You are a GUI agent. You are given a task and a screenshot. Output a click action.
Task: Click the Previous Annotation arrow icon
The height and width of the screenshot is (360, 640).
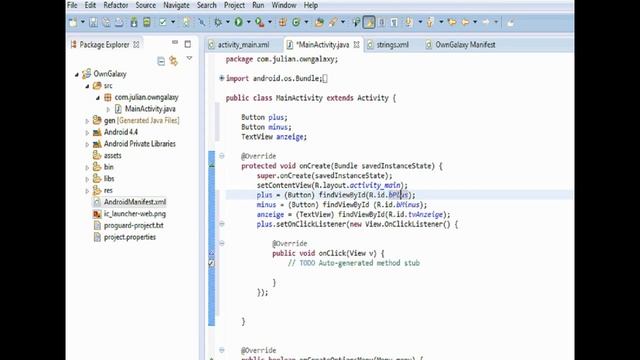pos(430,22)
